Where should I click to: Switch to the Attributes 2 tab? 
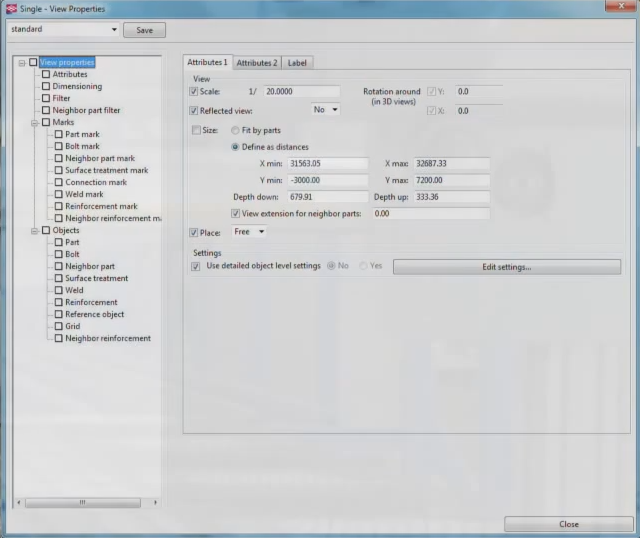click(257, 63)
